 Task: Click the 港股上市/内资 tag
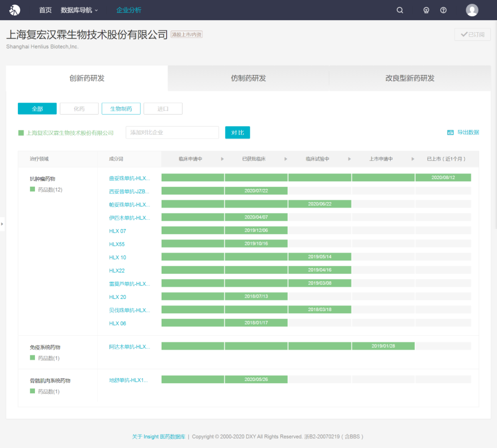[x=187, y=34]
